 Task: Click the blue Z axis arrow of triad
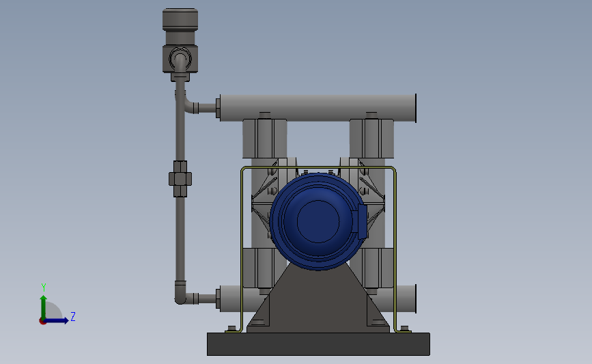click(57, 320)
